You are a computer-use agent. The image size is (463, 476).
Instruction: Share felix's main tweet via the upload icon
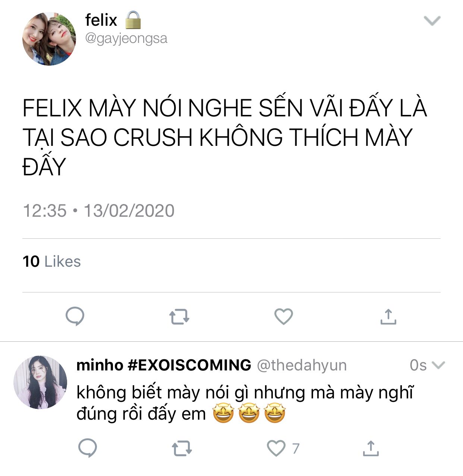(x=388, y=317)
